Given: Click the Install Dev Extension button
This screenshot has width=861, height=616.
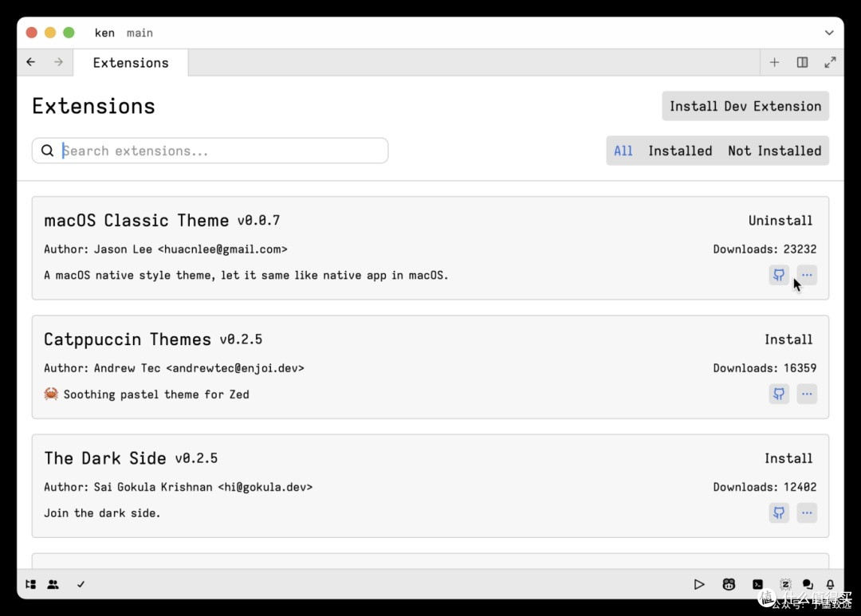Looking at the screenshot, I should pos(745,106).
